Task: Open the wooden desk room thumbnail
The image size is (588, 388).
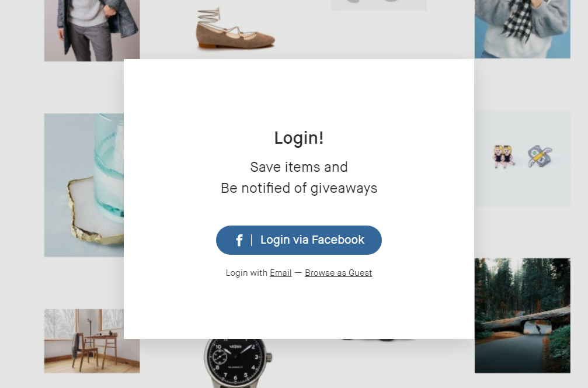Action: 92,341
